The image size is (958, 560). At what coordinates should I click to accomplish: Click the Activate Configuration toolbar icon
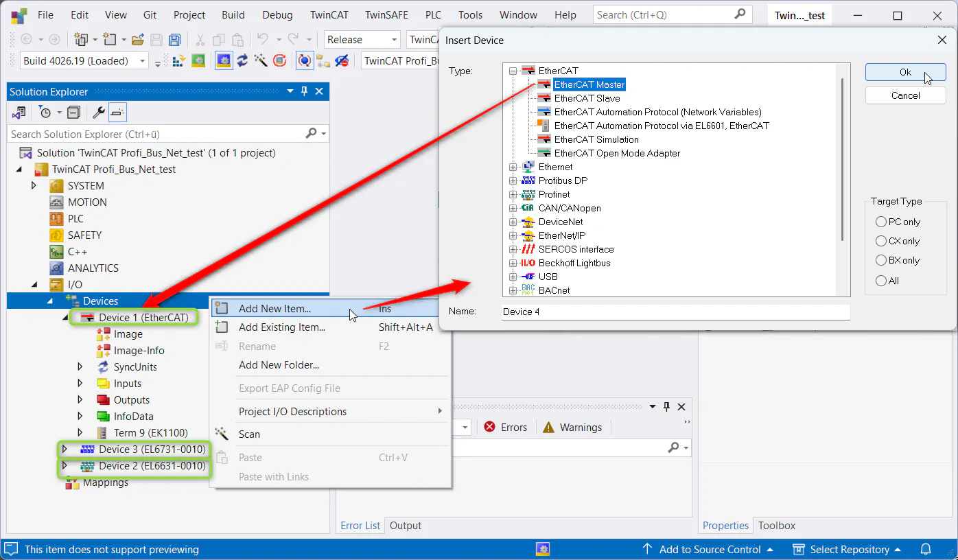178,61
